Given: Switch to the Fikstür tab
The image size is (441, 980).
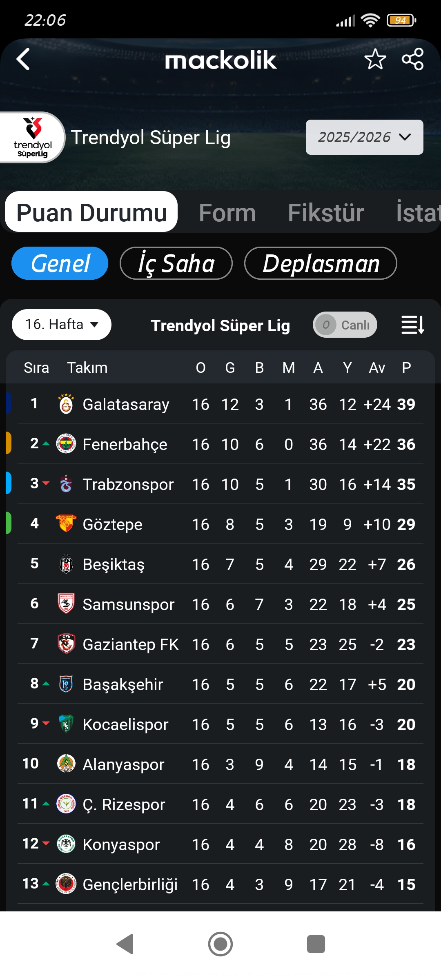Looking at the screenshot, I should click(326, 213).
